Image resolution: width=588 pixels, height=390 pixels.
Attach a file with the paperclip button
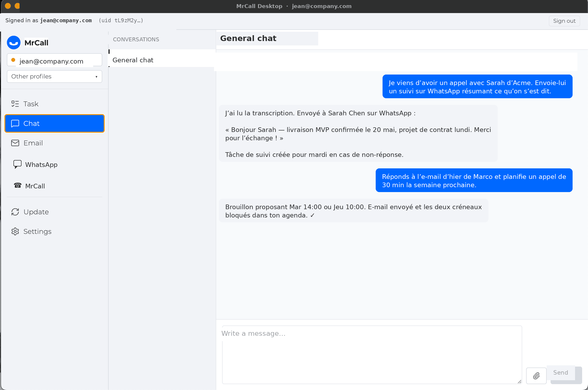click(536, 376)
